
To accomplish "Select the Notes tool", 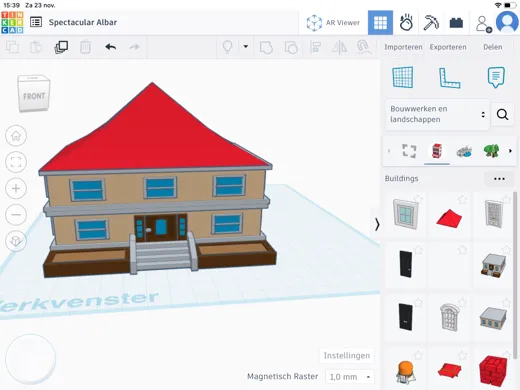I will click(496, 77).
